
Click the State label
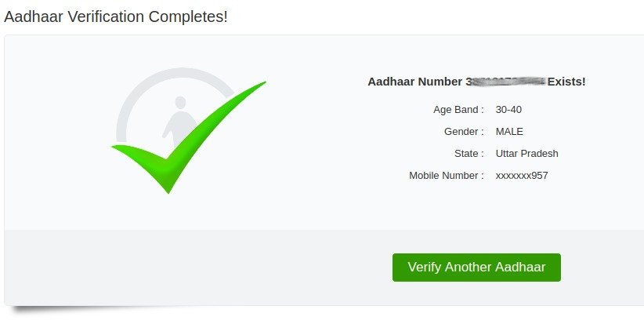(x=469, y=154)
